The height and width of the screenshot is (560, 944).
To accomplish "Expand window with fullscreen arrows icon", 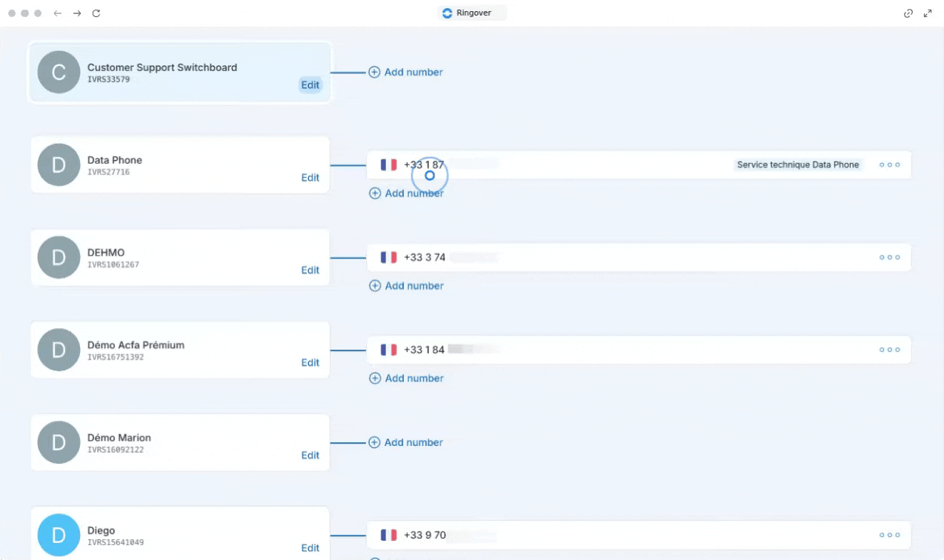I will [928, 13].
